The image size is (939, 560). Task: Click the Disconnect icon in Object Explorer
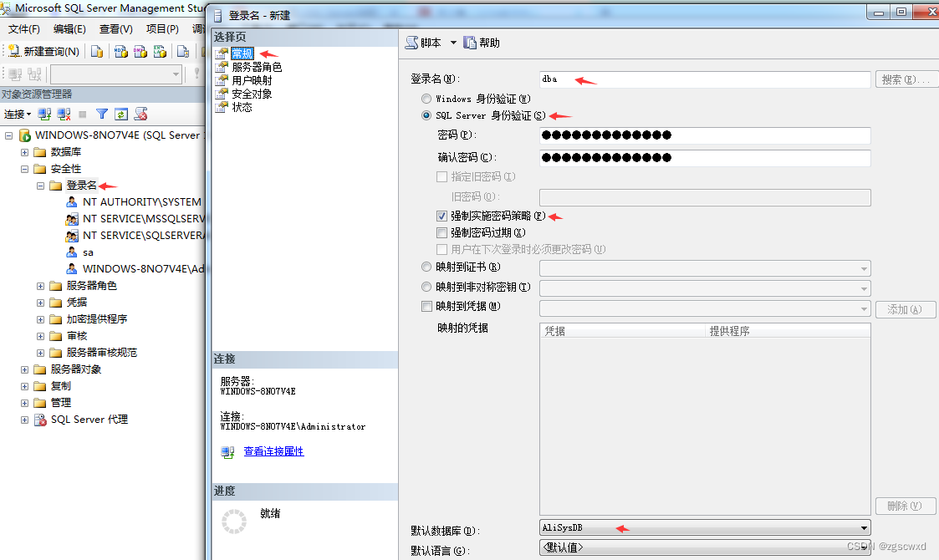pos(64,114)
